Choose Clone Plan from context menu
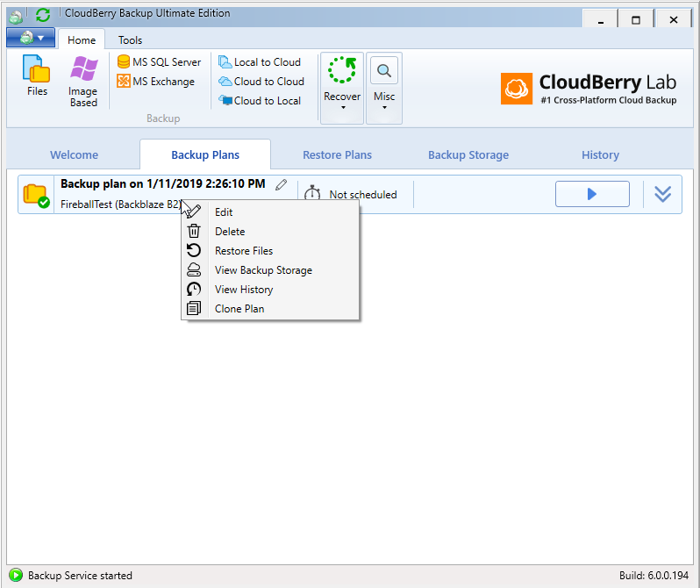 270,308
